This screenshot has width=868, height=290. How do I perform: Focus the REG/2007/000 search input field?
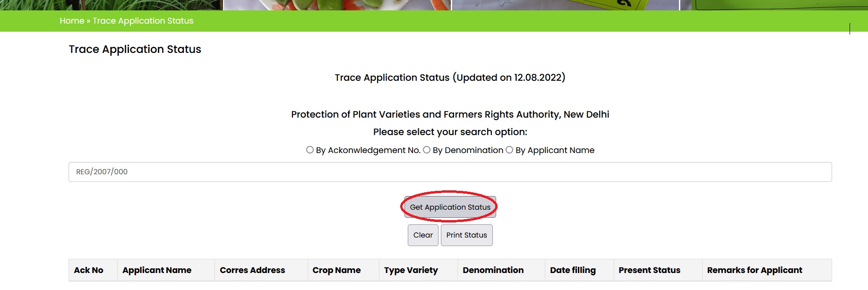coord(450,172)
